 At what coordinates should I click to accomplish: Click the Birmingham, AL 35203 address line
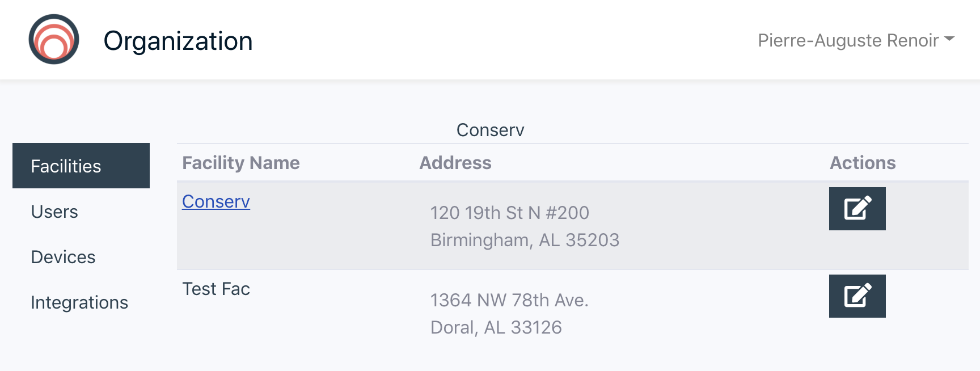pyautogui.click(x=525, y=240)
